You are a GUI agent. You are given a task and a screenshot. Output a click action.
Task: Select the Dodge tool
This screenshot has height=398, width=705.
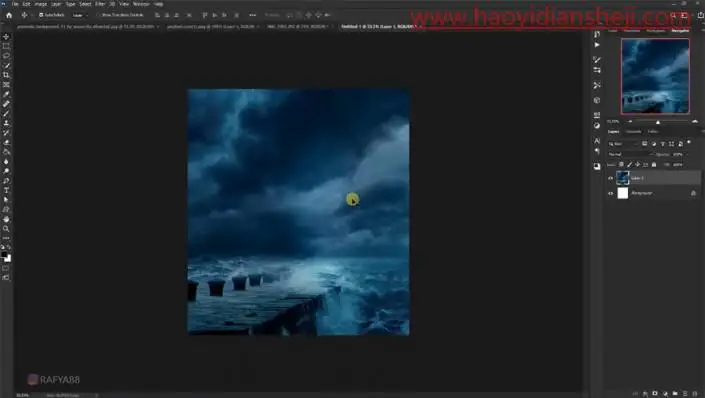pos(6,171)
